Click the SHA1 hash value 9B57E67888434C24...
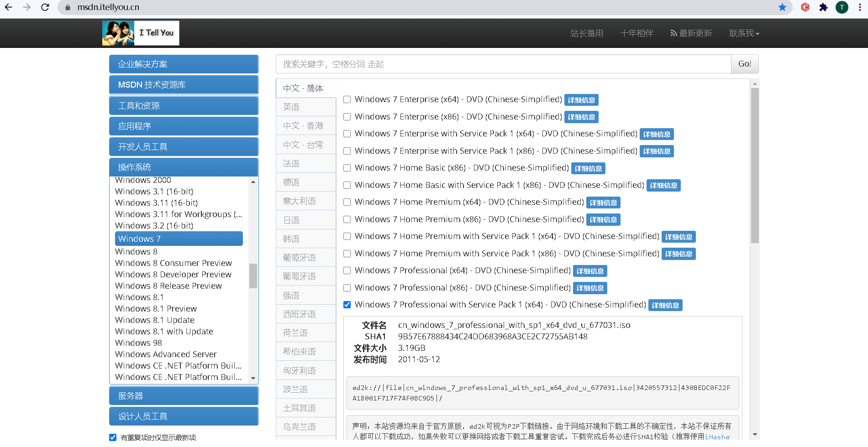The height and width of the screenshot is (447, 868). click(x=493, y=337)
